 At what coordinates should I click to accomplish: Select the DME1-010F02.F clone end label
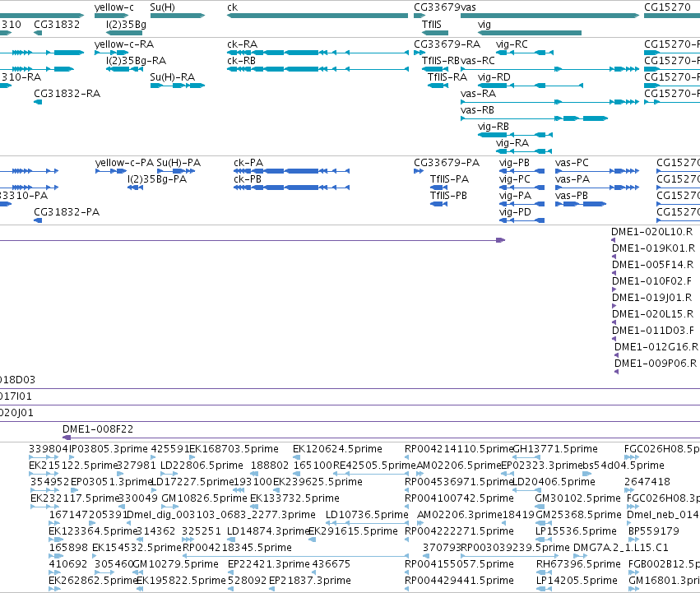coord(651,281)
